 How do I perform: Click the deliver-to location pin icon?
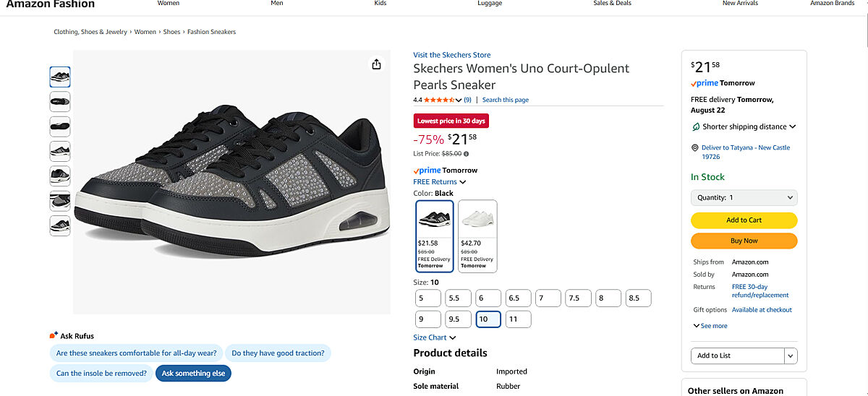click(x=694, y=147)
